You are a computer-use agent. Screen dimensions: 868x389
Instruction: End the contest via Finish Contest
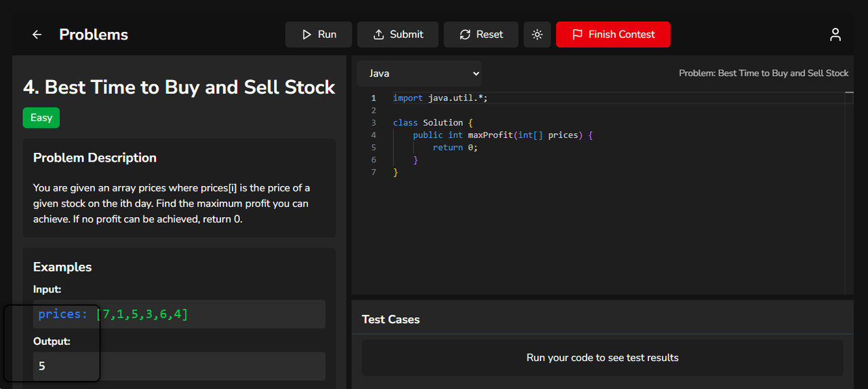tap(613, 35)
